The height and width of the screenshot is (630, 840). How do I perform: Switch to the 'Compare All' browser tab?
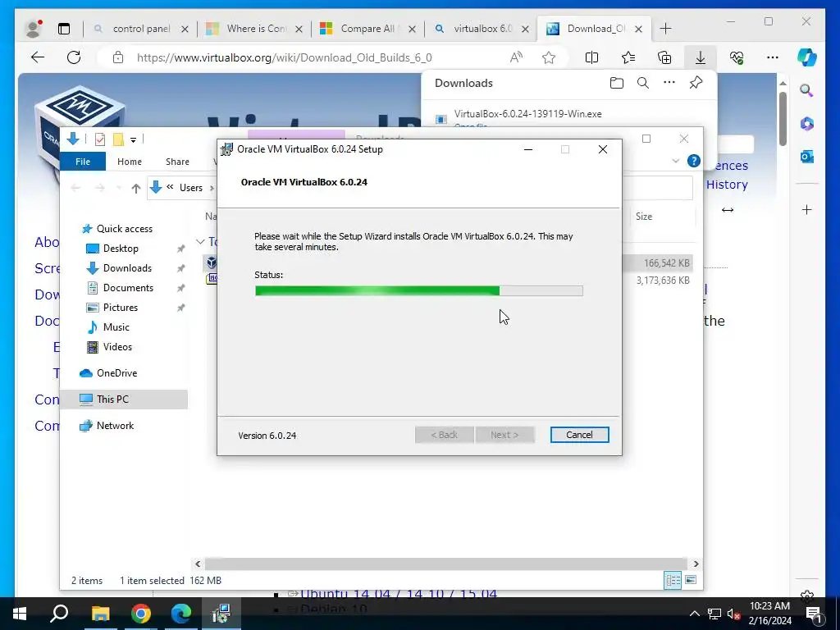[x=367, y=29]
